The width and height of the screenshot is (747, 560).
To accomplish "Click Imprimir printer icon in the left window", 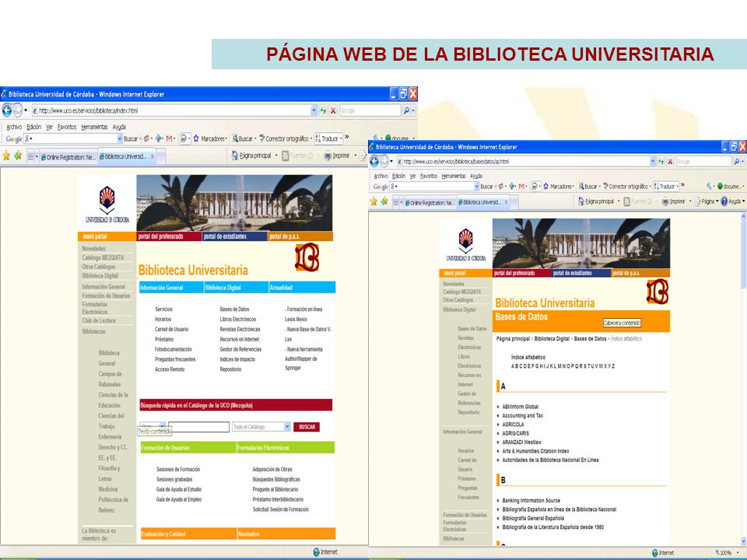I will click(328, 156).
